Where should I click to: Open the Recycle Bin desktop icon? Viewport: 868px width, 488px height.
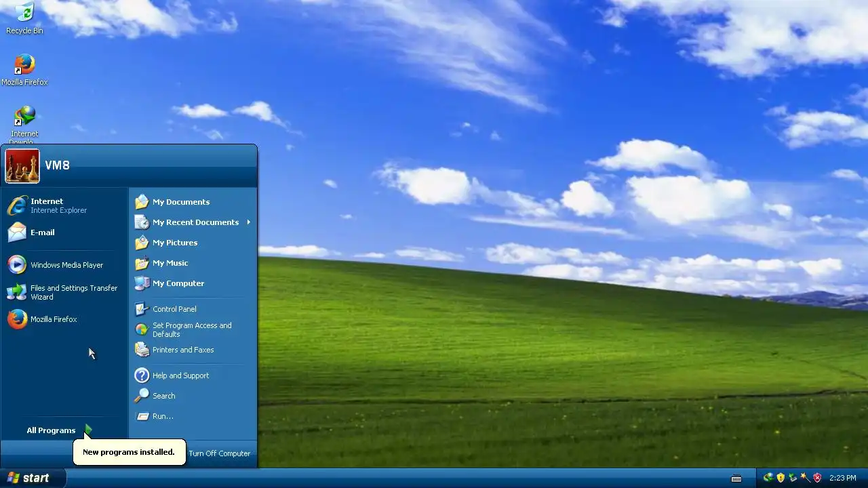pyautogui.click(x=24, y=18)
